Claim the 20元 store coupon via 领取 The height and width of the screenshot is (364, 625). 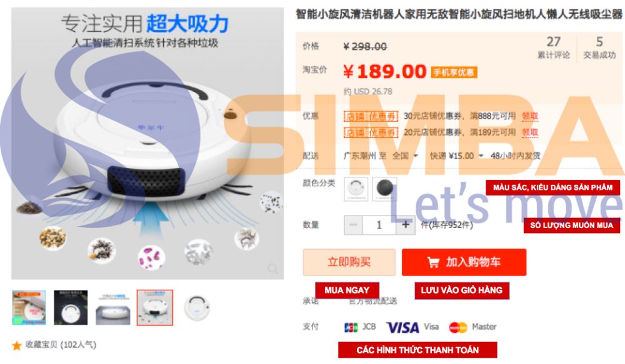530,132
